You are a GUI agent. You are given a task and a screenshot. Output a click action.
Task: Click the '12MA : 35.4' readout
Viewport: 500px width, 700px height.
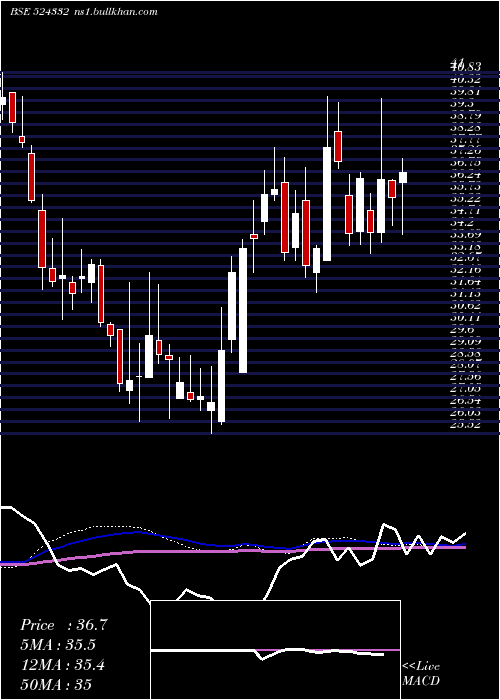click(x=62, y=665)
